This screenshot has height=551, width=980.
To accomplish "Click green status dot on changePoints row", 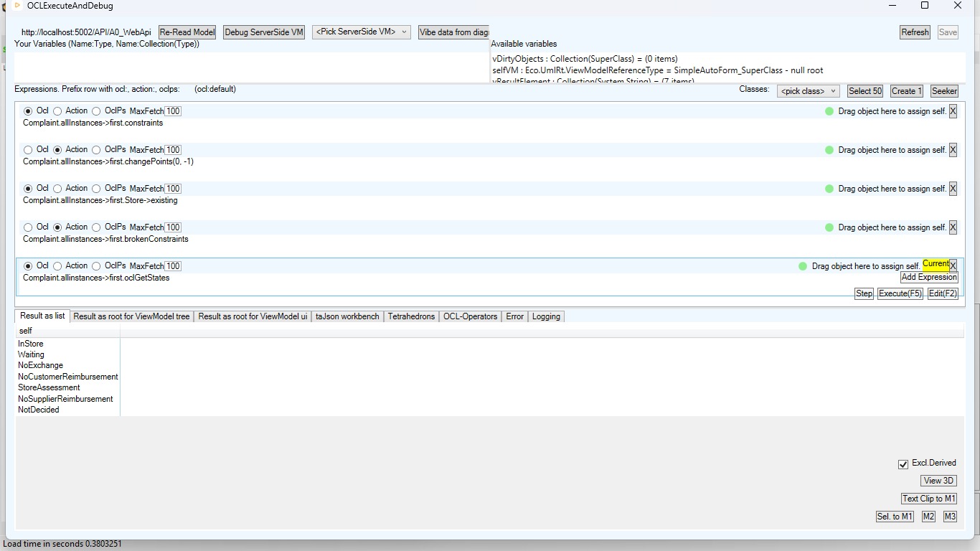I will pos(829,150).
